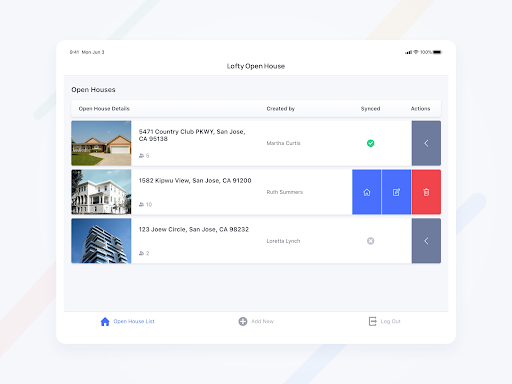Image resolution: width=512 pixels, height=384 pixels.
Task: Click visitor count 2 on Joew Circle row
Action: [144, 253]
